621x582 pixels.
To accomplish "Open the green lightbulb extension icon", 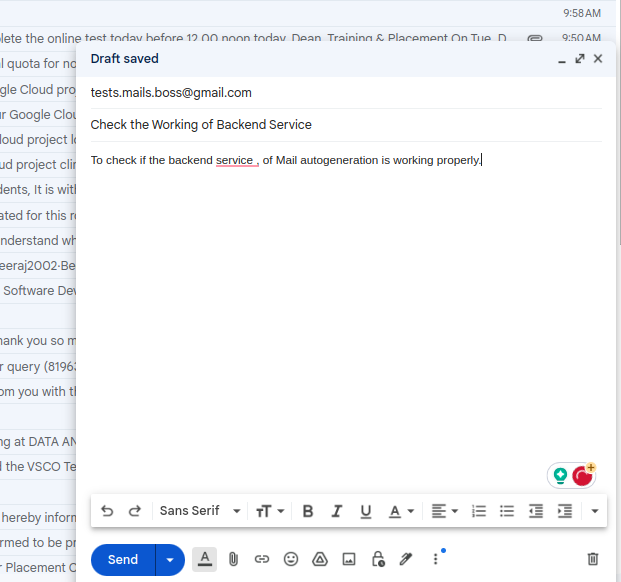I will click(x=560, y=475).
